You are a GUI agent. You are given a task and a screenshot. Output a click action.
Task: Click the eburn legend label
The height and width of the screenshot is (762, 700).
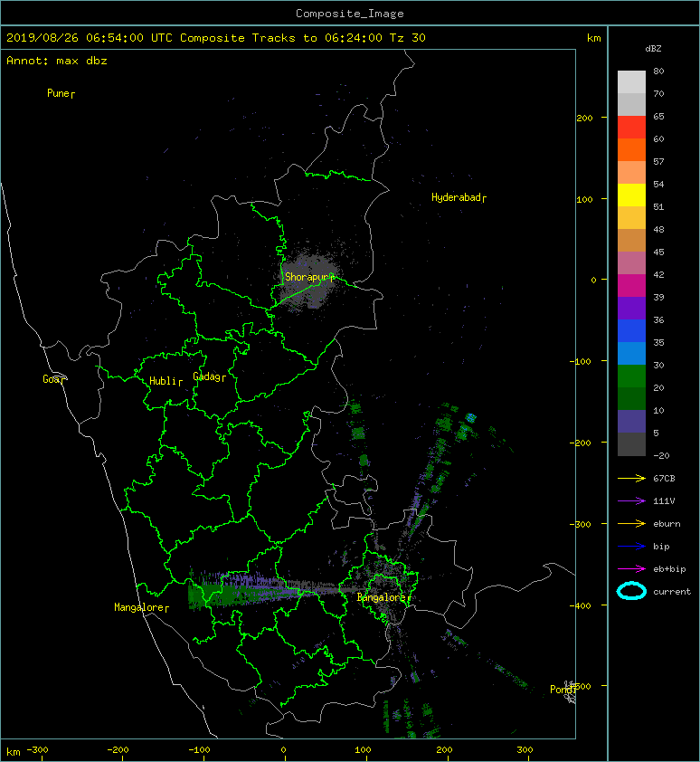click(667, 524)
